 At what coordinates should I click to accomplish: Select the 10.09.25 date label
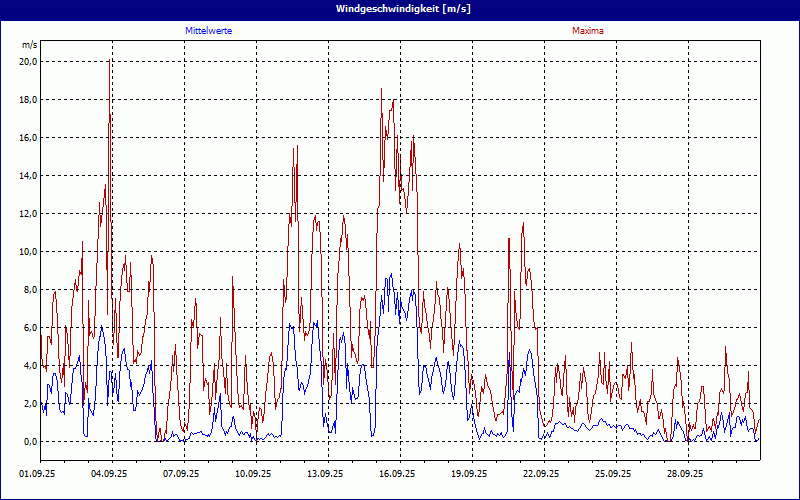[253, 474]
